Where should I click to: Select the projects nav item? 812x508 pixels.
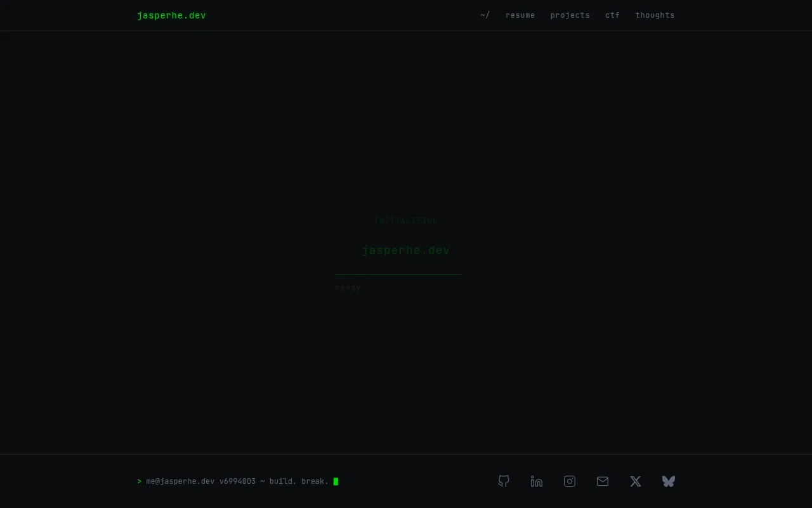(570, 15)
